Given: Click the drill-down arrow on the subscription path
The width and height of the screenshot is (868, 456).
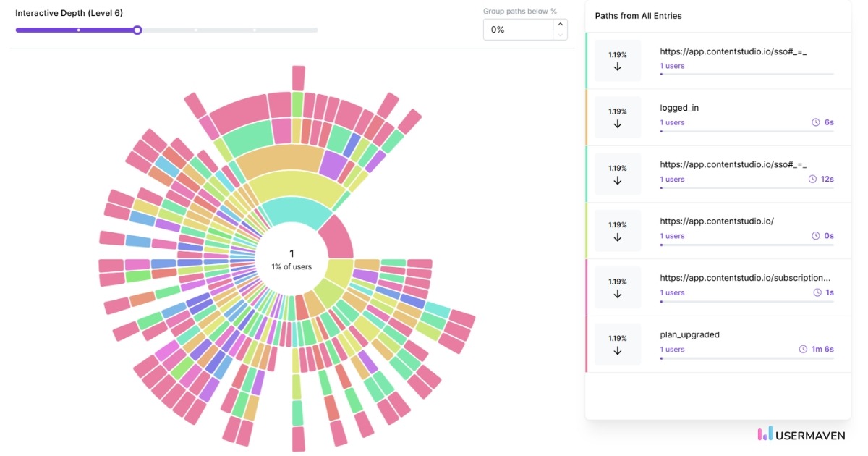Looking at the screenshot, I should [617, 292].
